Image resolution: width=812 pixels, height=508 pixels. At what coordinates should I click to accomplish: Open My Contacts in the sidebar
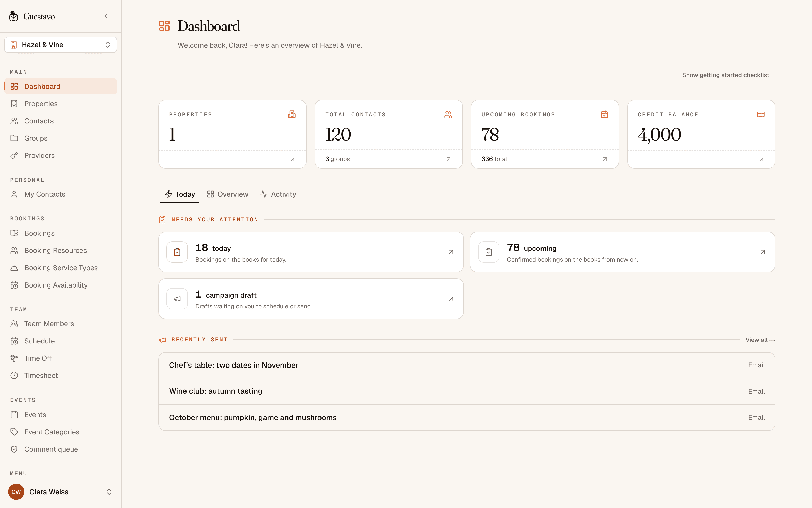60,194
